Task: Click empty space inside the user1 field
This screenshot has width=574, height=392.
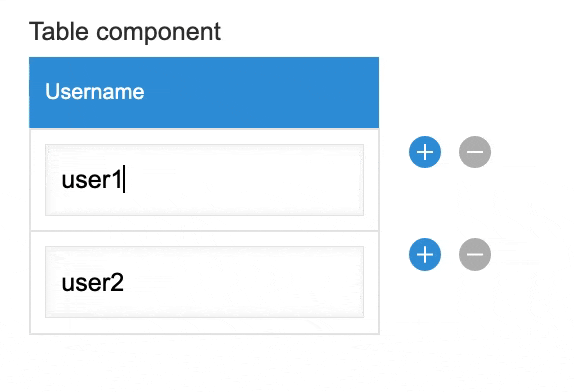Action: 245,180
